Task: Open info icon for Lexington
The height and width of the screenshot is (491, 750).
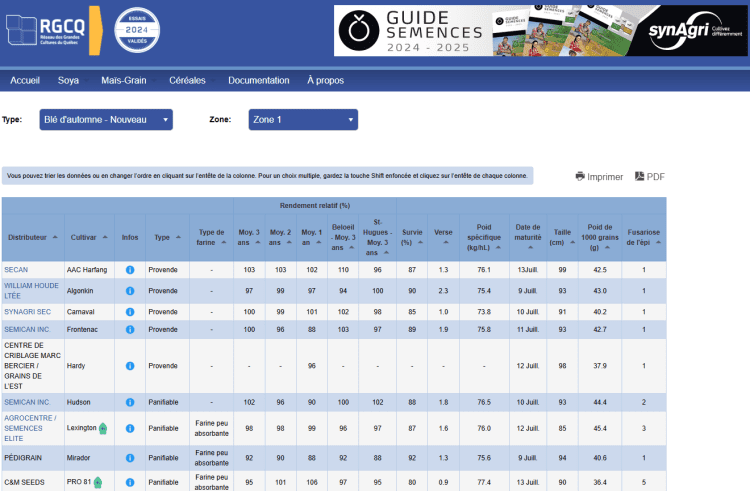Action: (130, 429)
